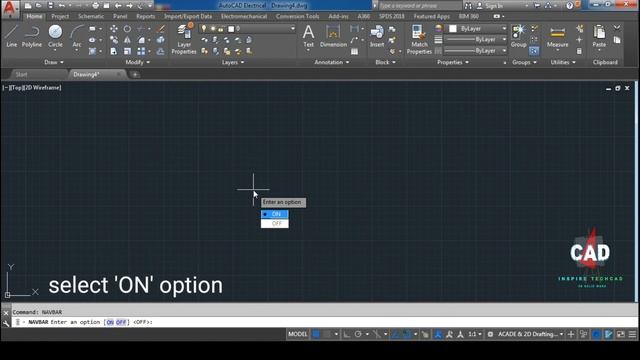Click the ON keyword in command line
Image resolution: width=640 pixels, height=360 pixels.
[110, 322]
